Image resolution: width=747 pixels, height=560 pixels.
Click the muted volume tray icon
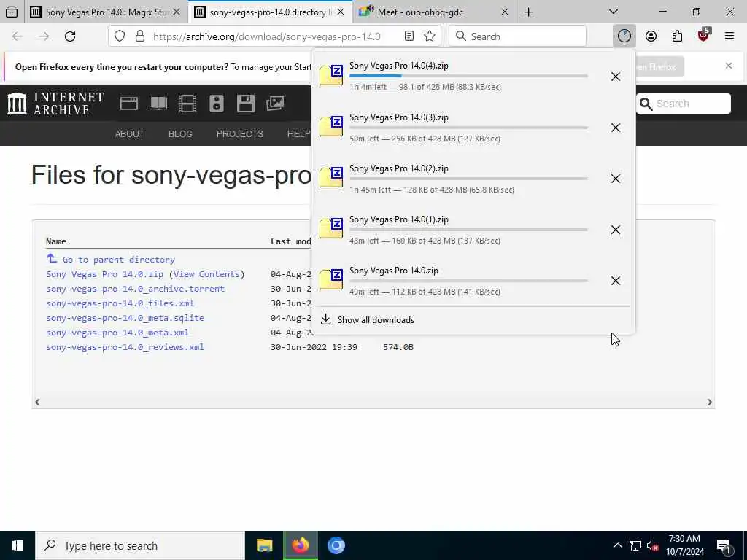pyautogui.click(x=652, y=545)
